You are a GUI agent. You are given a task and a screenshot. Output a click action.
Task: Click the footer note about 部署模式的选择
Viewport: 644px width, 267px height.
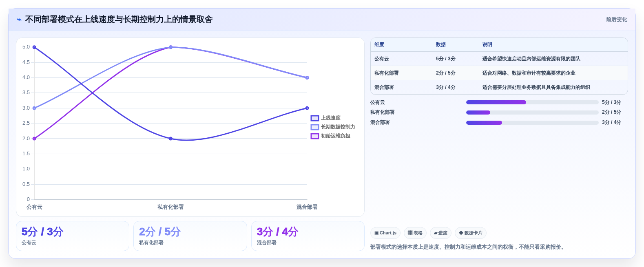(x=468, y=247)
